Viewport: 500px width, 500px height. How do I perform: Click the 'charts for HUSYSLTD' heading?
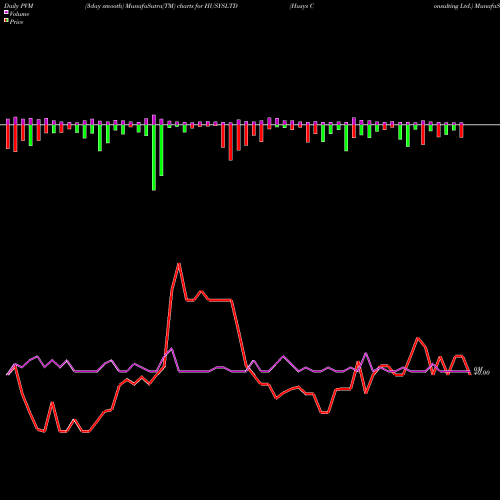click(x=207, y=6)
